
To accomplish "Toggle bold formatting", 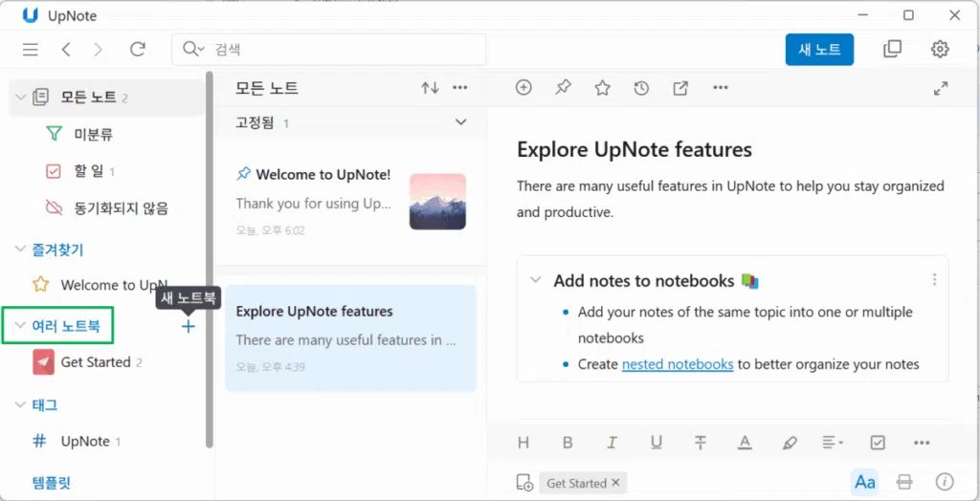I will pos(568,443).
